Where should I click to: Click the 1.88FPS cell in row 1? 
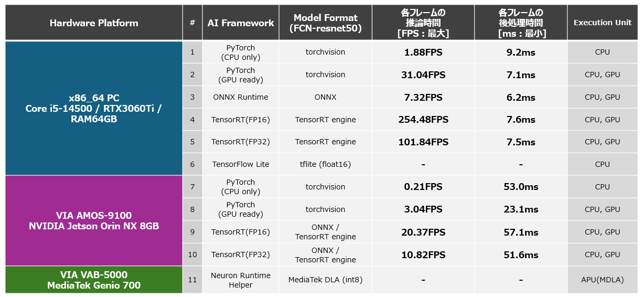click(423, 52)
